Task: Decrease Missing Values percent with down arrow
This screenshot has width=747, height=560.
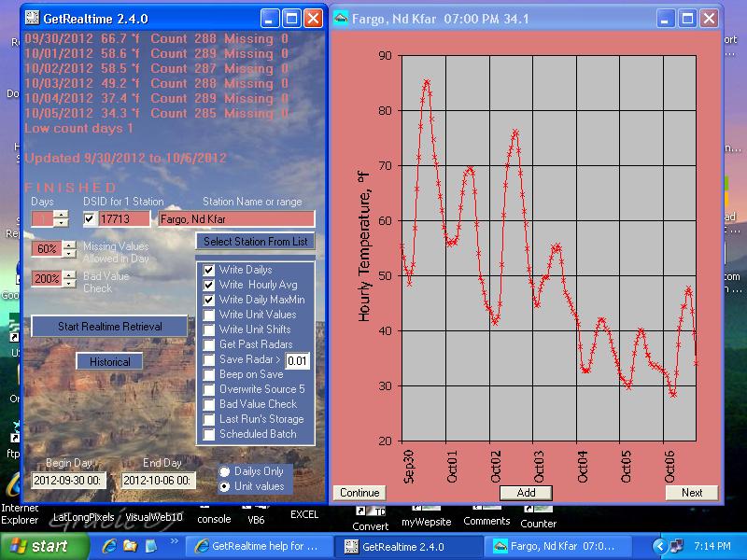Action: tap(70, 254)
